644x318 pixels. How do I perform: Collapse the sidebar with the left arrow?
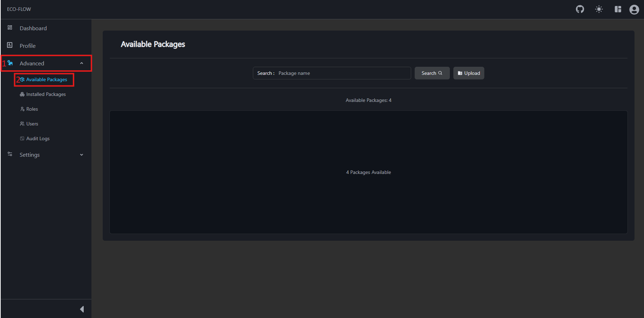pyautogui.click(x=82, y=309)
